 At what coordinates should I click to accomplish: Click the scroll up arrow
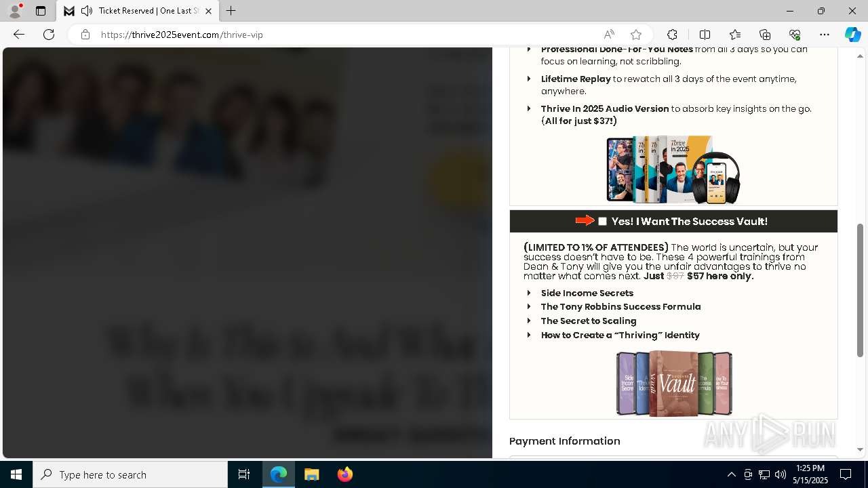[x=861, y=56]
